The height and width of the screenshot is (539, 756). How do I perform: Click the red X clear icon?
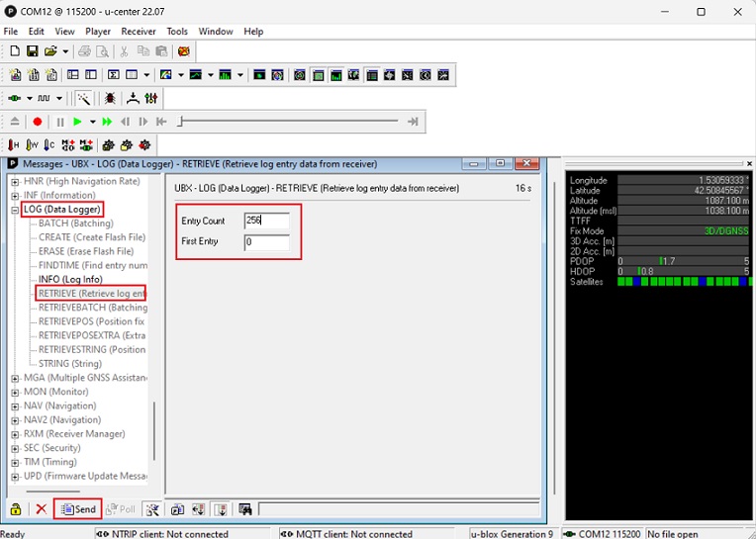tap(41, 509)
